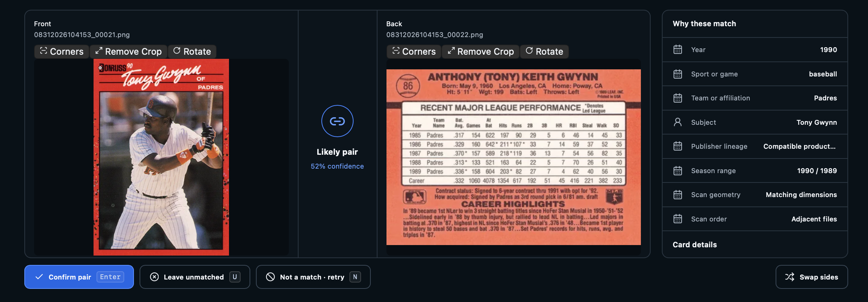
Task: Click the calendar icon beside Team or affiliation
Action: [678, 98]
